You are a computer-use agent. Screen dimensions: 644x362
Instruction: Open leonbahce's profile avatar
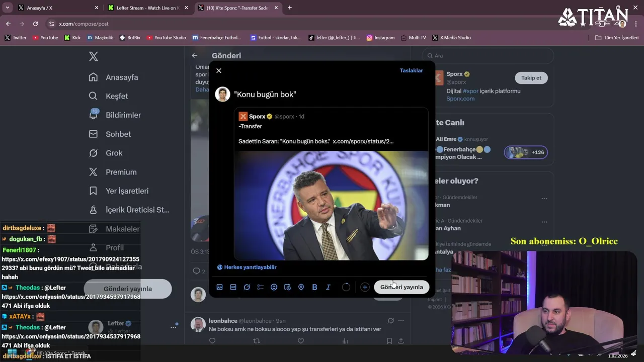click(x=198, y=325)
